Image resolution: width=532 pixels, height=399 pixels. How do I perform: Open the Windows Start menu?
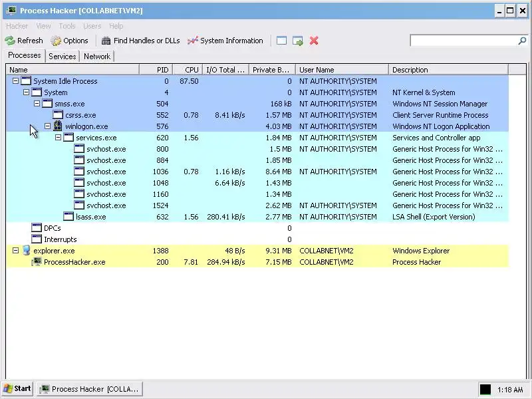[17, 389]
